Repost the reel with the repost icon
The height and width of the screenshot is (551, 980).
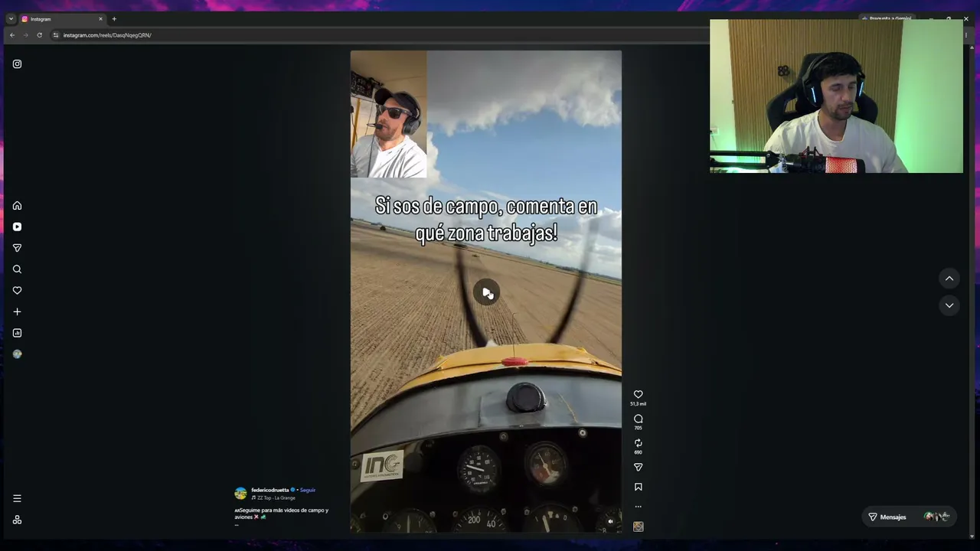[638, 443]
